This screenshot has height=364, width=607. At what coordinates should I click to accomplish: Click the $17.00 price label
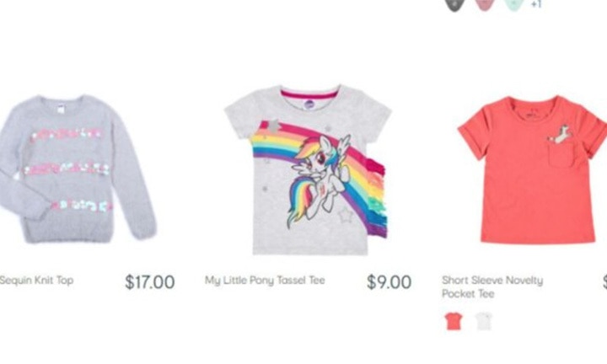tap(150, 282)
